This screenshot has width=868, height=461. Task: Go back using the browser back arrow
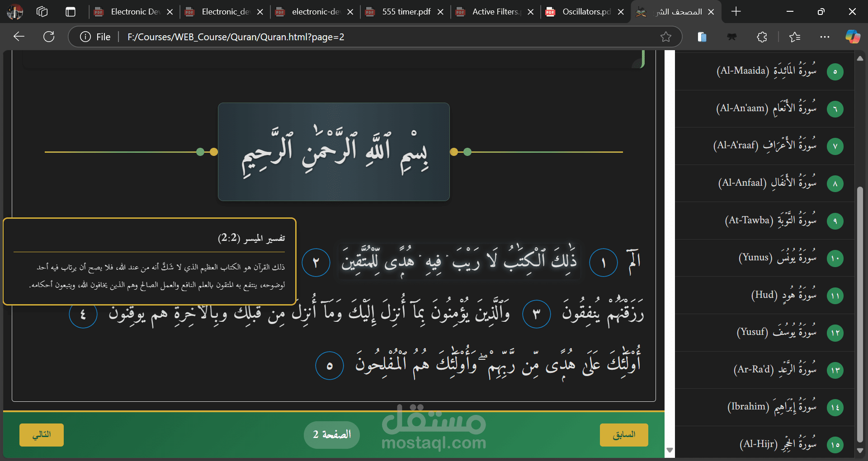(19, 37)
